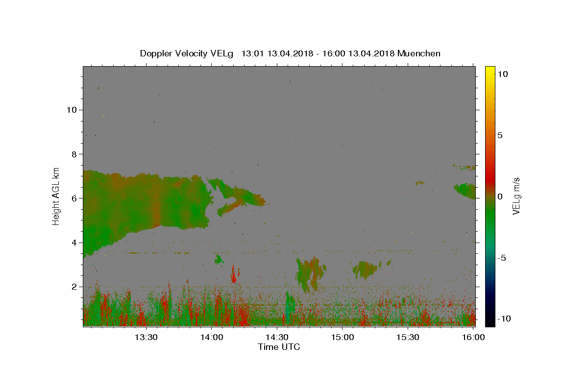Click the 'VELg m/s' colorbar title
The image size is (588, 392).
tap(516, 196)
